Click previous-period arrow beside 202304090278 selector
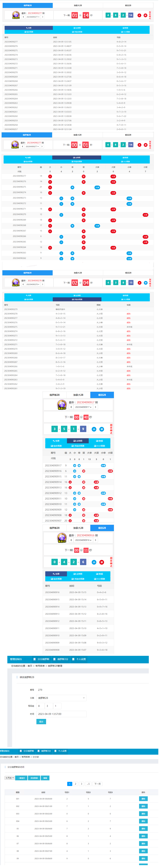 tap(23, 284)
